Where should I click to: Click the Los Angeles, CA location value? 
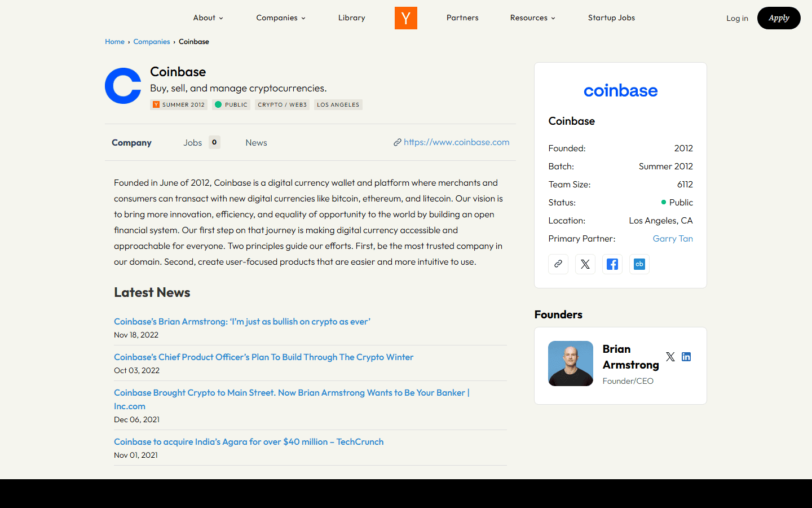[661, 221]
